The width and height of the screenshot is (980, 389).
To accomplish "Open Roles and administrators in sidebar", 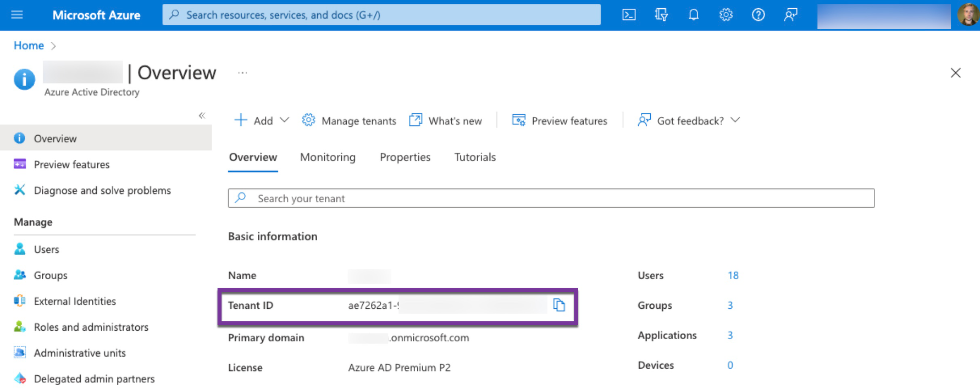I will point(91,327).
